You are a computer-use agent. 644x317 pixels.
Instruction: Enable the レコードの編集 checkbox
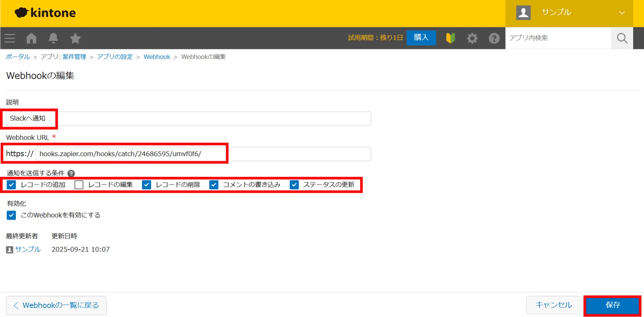(x=79, y=185)
